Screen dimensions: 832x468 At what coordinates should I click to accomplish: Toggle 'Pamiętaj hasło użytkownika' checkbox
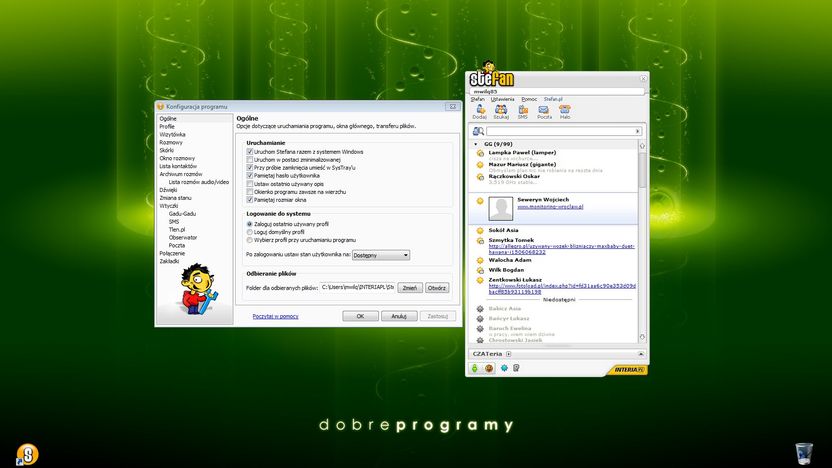coord(249,176)
